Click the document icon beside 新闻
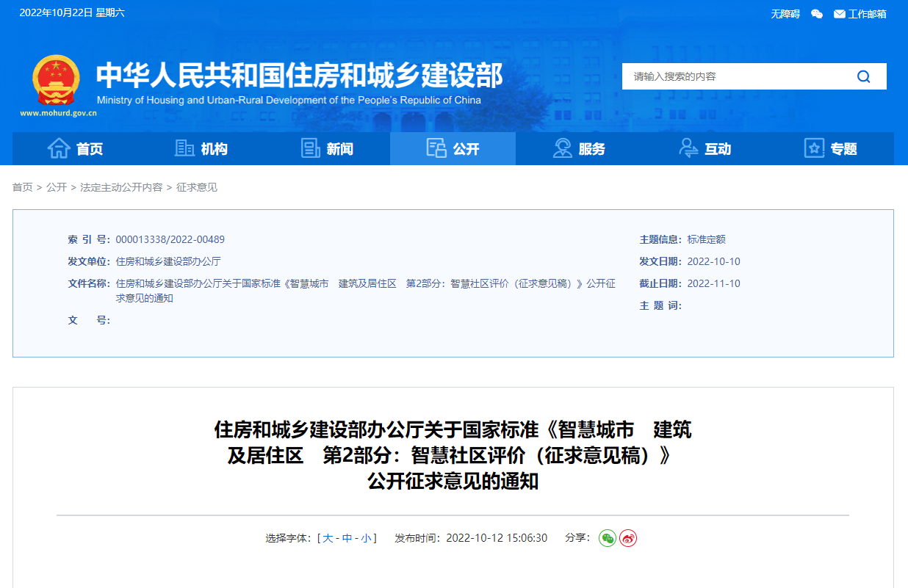 coord(309,148)
